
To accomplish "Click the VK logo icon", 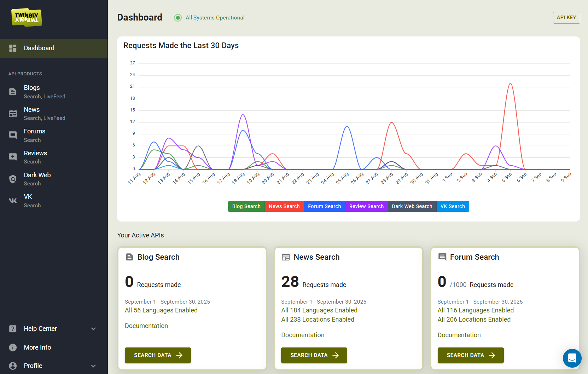I will 13,201.
